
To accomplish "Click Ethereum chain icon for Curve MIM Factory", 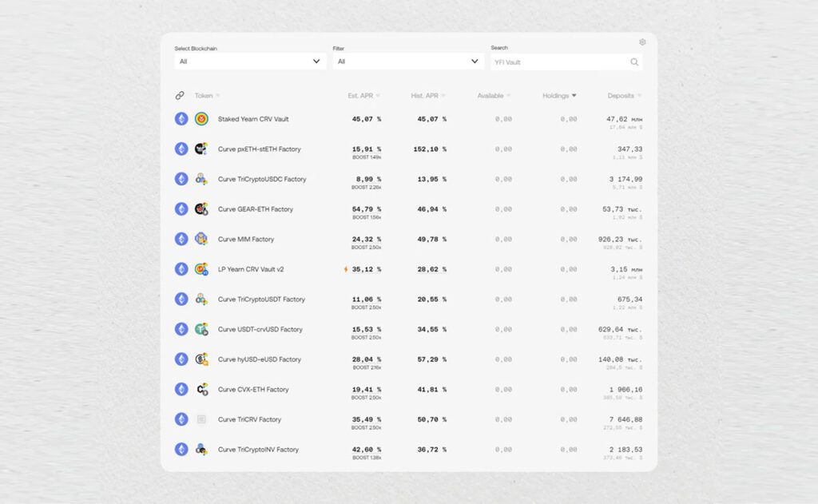I will (x=181, y=239).
